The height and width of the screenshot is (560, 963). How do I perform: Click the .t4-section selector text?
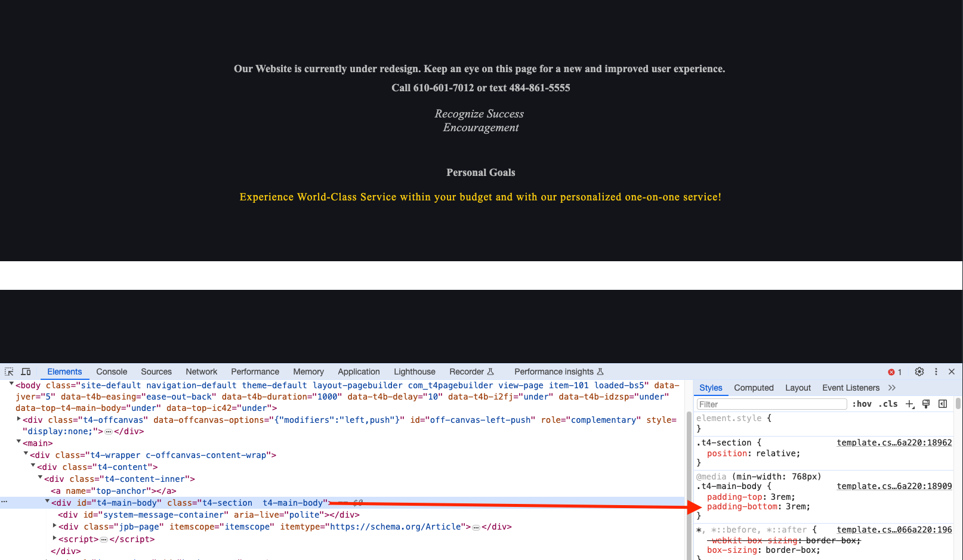724,443
